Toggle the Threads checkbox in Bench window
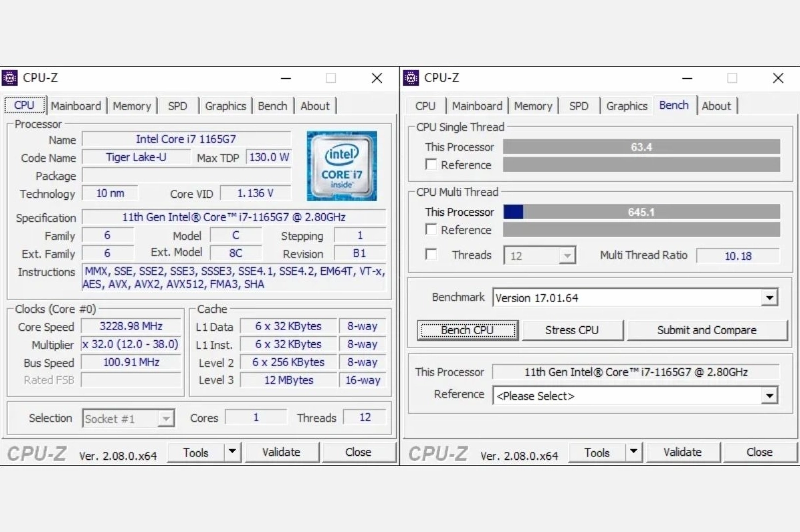 (431, 254)
